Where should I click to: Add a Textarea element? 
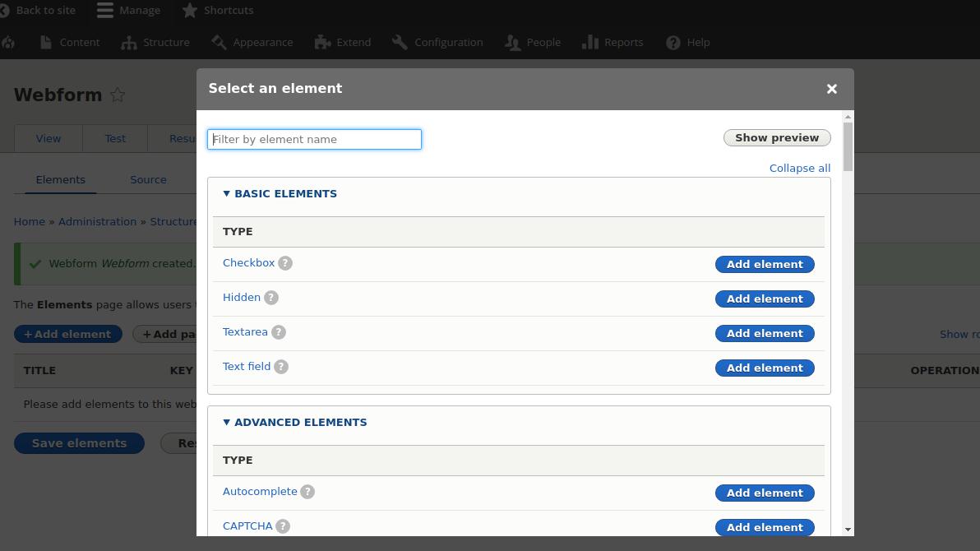click(x=764, y=334)
